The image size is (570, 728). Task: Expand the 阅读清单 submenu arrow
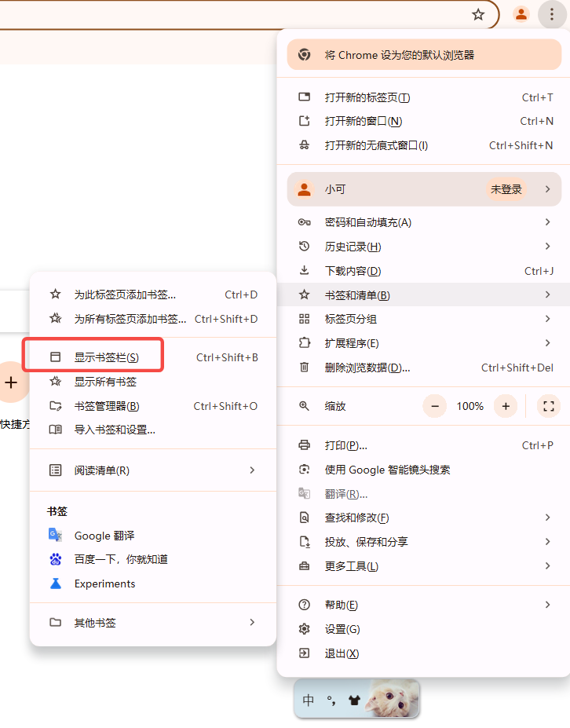252,470
